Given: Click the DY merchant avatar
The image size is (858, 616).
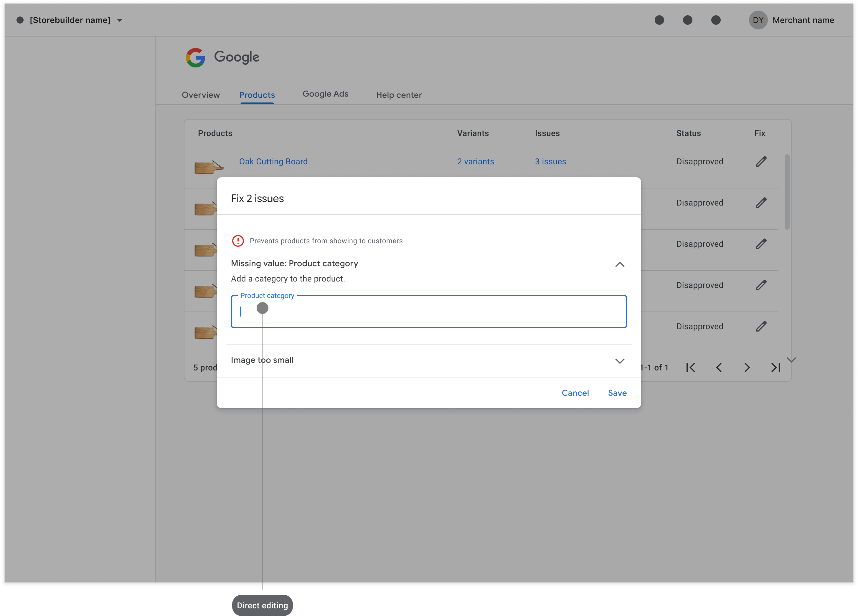Looking at the screenshot, I should [x=758, y=20].
